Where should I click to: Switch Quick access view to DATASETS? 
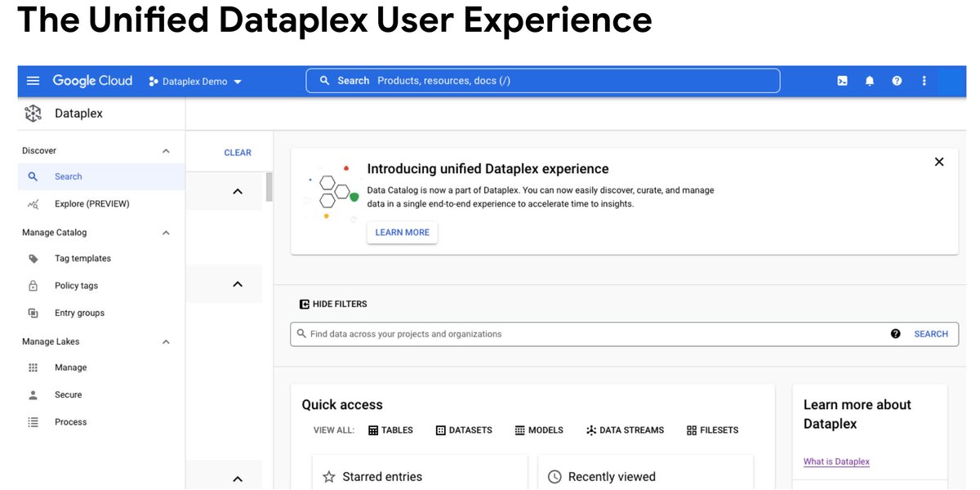tap(464, 430)
